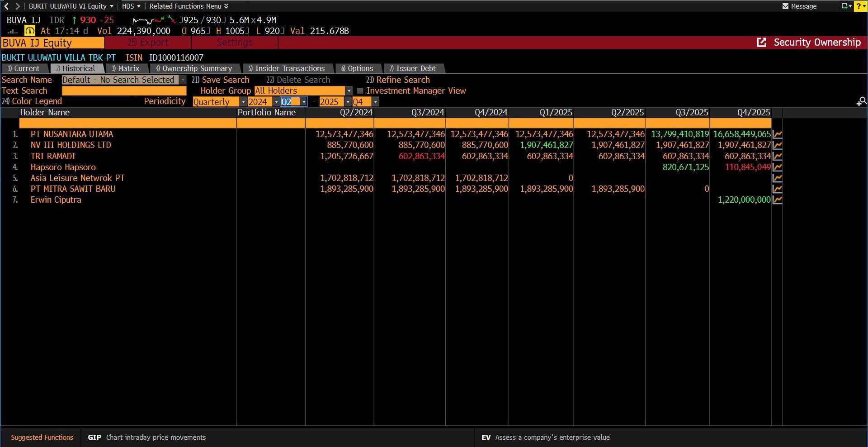Viewport: 868px width, 447px height.
Task: Enable Investment Manager View checkbox
Action: 360,91
